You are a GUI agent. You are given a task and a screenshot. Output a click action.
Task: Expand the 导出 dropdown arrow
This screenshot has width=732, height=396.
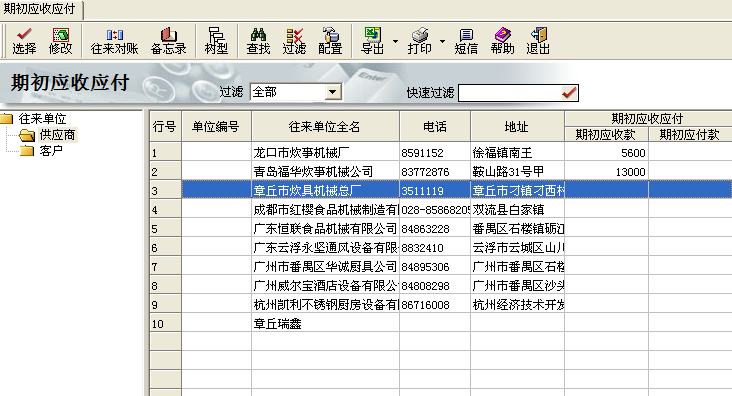click(x=395, y=41)
